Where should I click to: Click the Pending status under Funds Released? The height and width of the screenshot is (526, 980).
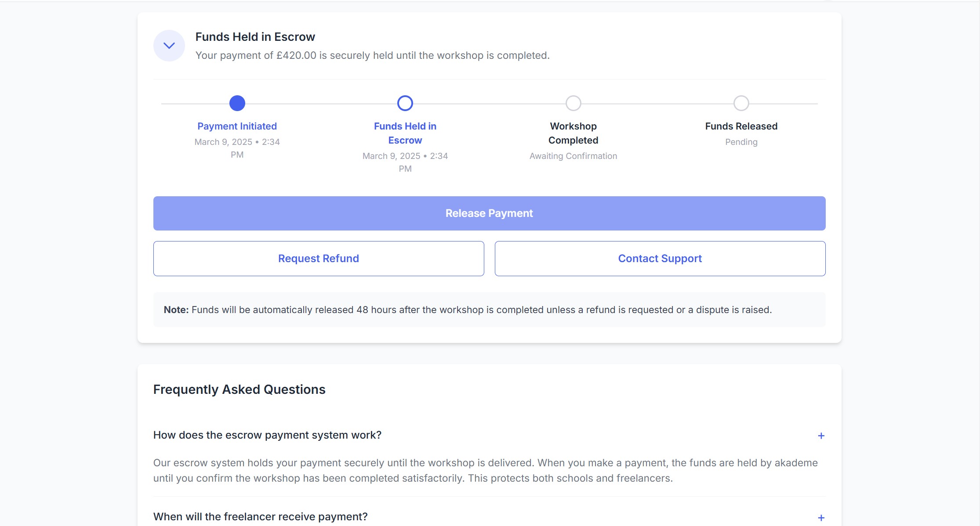(x=741, y=142)
